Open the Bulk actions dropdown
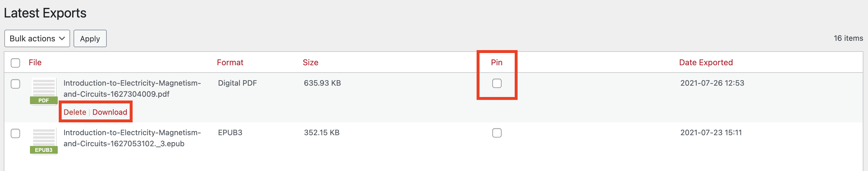The height and width of the screenshot is (171, 868). coord(37,38)
